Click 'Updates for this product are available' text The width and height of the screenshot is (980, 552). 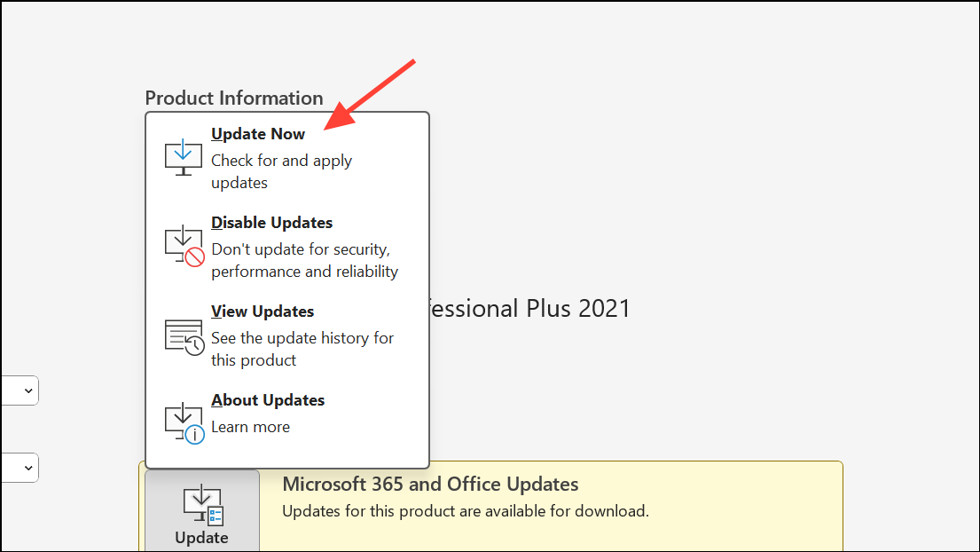pos(466,511)
